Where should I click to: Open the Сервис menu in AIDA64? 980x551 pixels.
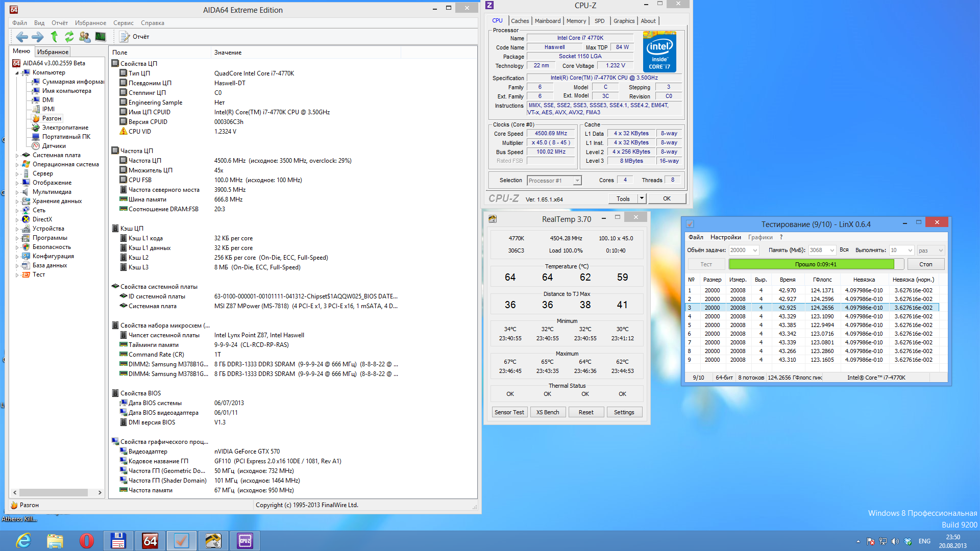(123, 23)
